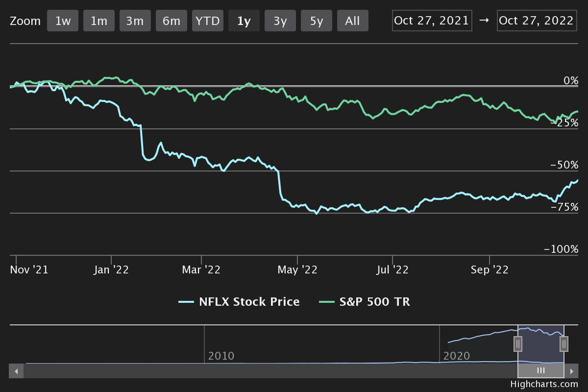Set zoom range to 1w

coord(63,21)
